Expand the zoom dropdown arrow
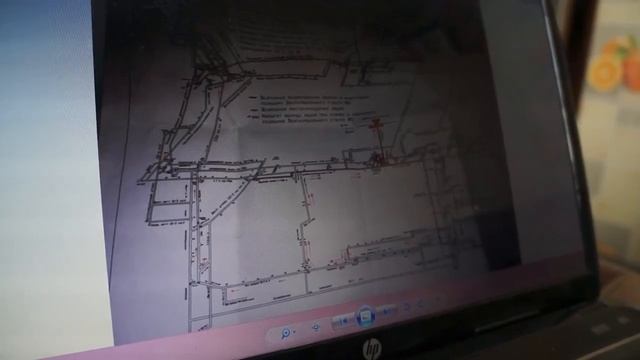 294,331
